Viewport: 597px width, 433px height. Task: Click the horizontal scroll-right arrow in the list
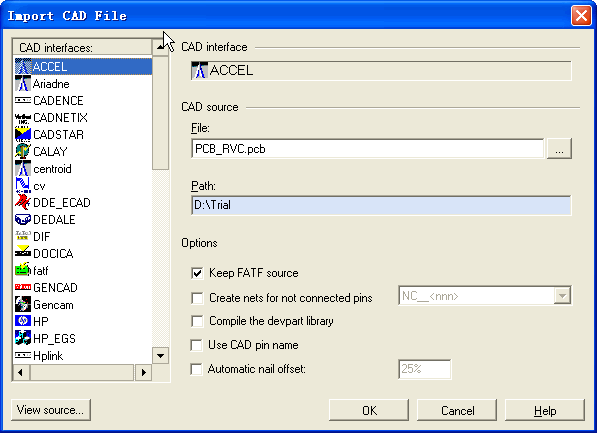click(143, 372)
